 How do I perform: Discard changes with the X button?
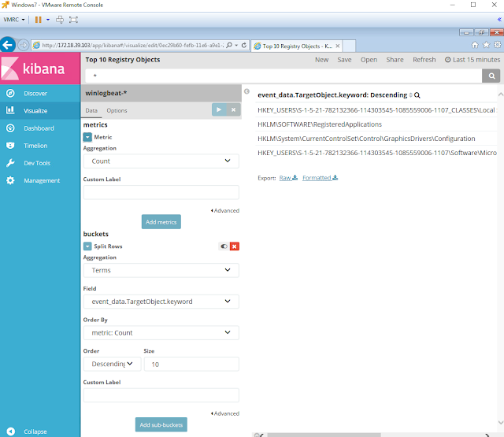click(234, 110)
